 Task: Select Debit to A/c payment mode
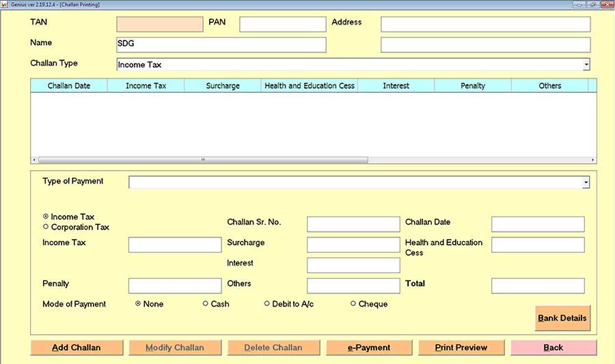(267, 304)
